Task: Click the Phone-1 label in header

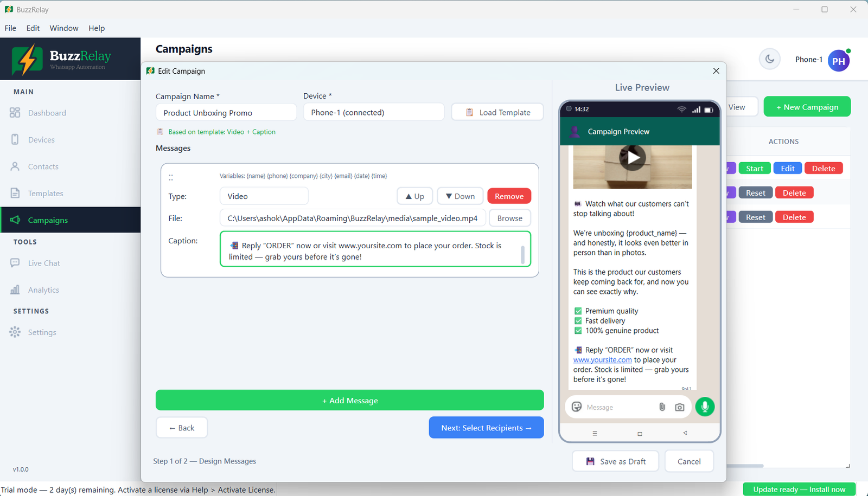Action: point(809,60)
